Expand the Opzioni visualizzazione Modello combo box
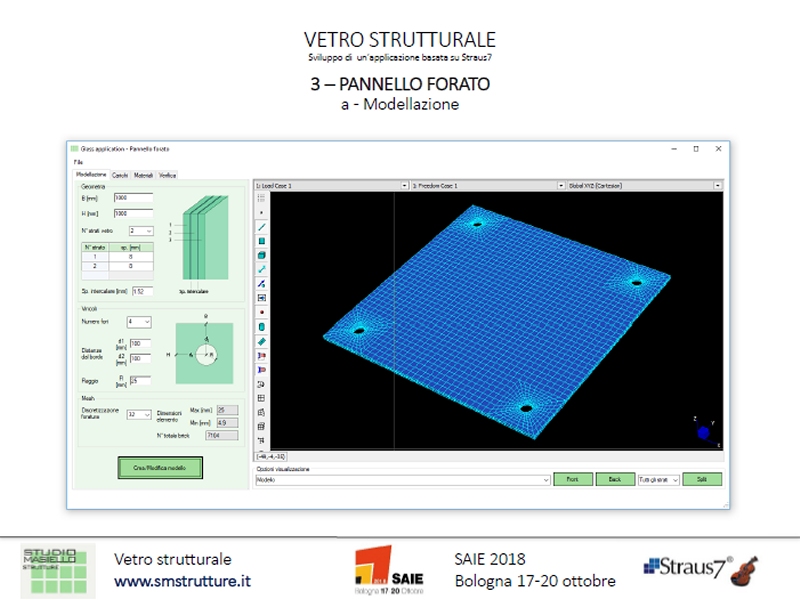 (545, 480)
